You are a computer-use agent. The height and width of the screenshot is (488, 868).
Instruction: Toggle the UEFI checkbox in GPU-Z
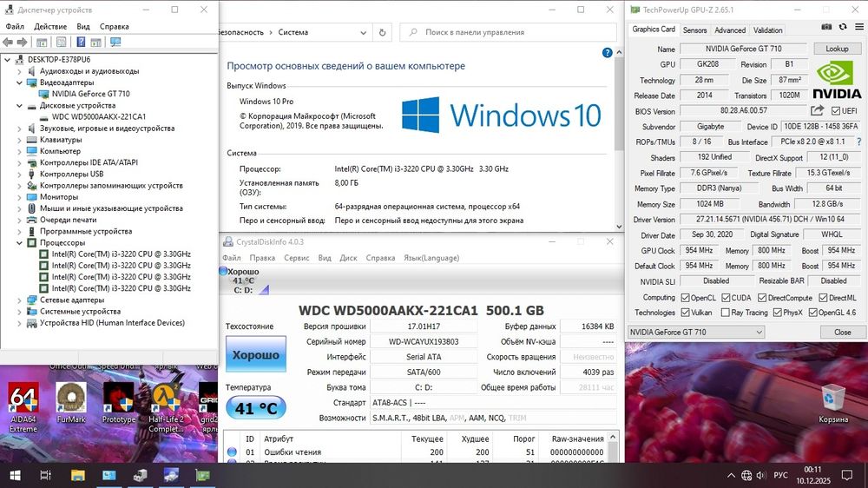pos(836,111)
